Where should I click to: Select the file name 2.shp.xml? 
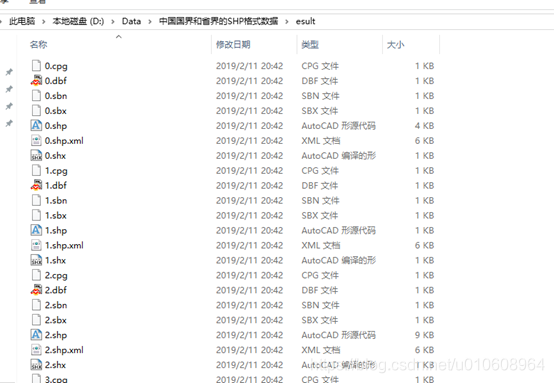coord(64,350)
